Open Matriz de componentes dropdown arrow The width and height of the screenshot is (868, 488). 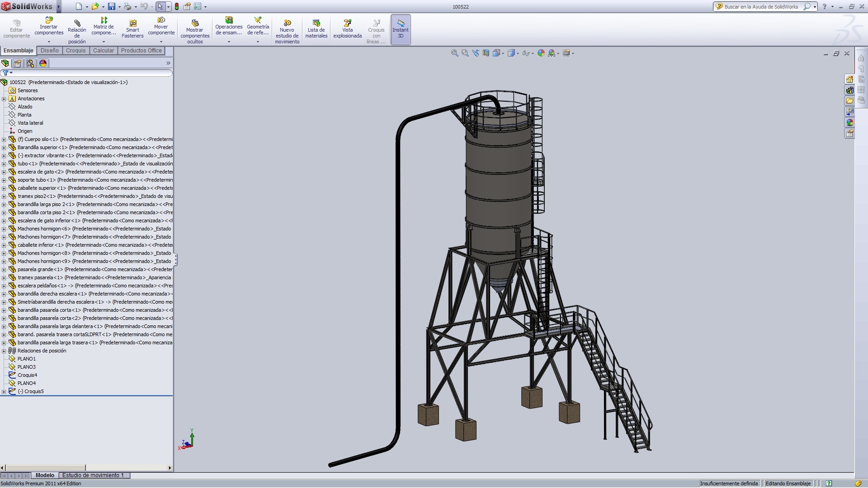coord(104,42)
